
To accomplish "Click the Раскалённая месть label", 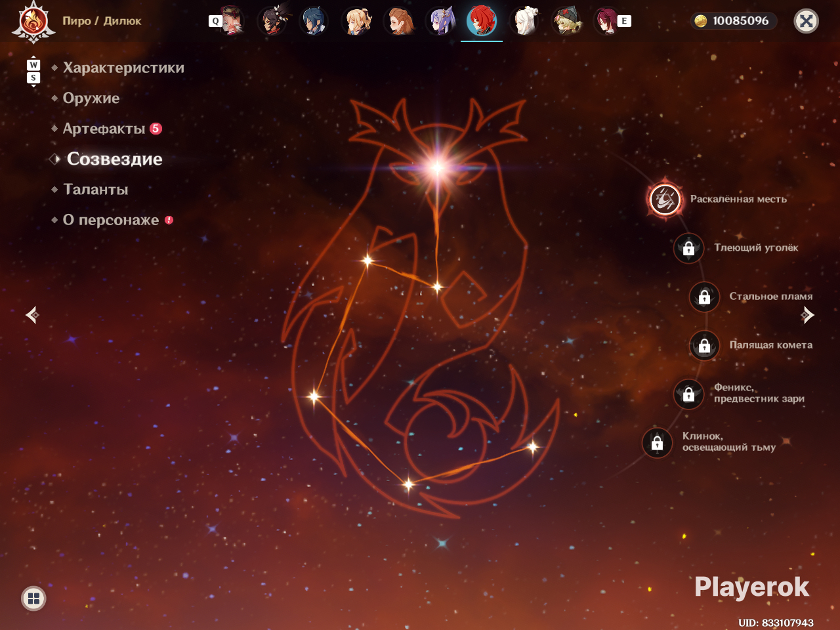I will 738,199.
